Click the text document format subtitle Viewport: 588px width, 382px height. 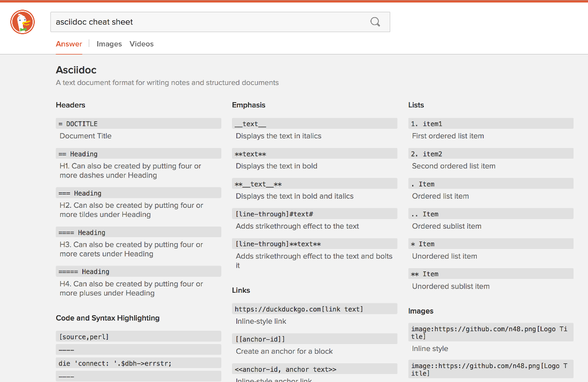[167, 82]
